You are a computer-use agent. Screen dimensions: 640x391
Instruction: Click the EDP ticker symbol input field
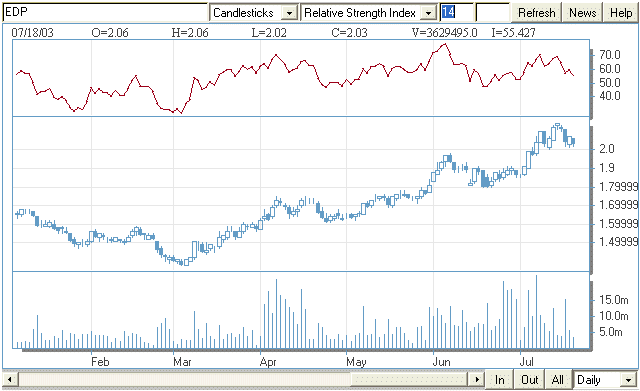point(105,12)
